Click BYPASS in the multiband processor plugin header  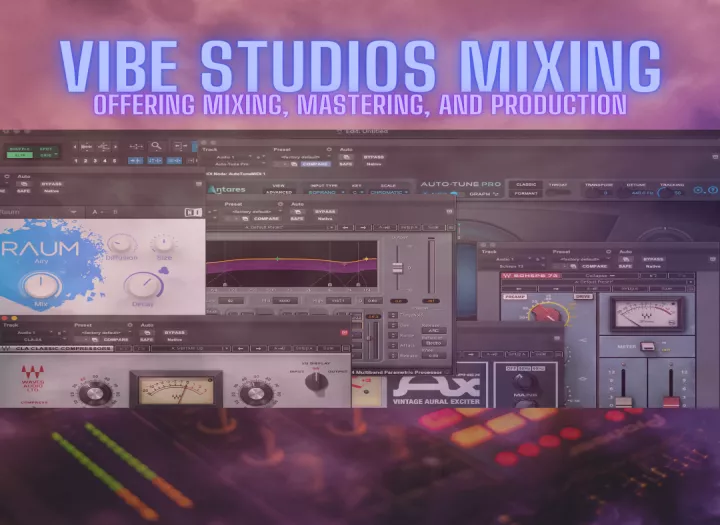[x=325, y=212]
